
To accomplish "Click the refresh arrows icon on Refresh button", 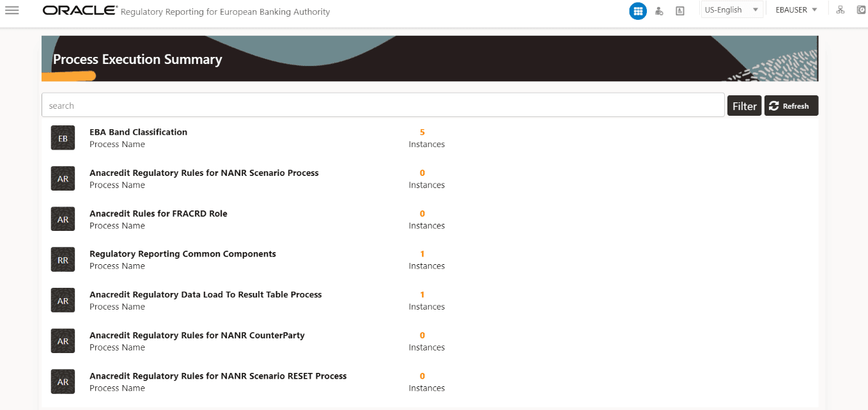I will point(774,105).
